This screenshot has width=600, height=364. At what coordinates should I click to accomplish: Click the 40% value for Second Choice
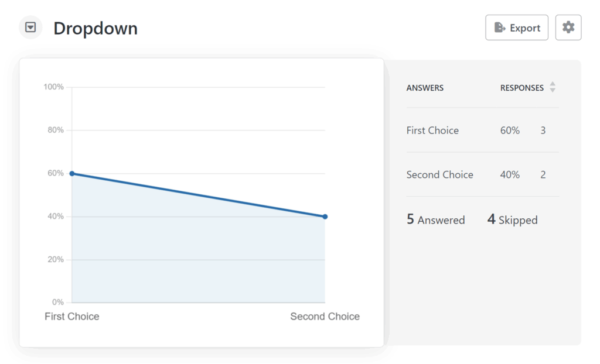click(510, 174)
